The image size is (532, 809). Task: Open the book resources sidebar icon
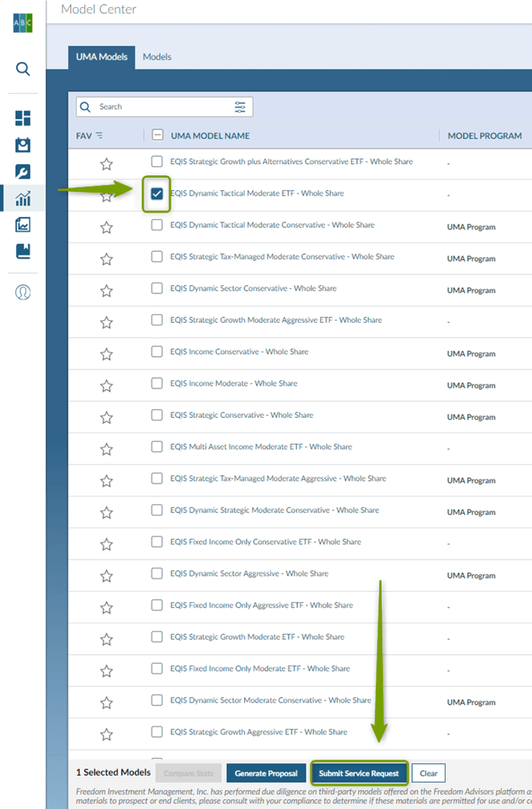pyautogui.click(x=23, y=251)
